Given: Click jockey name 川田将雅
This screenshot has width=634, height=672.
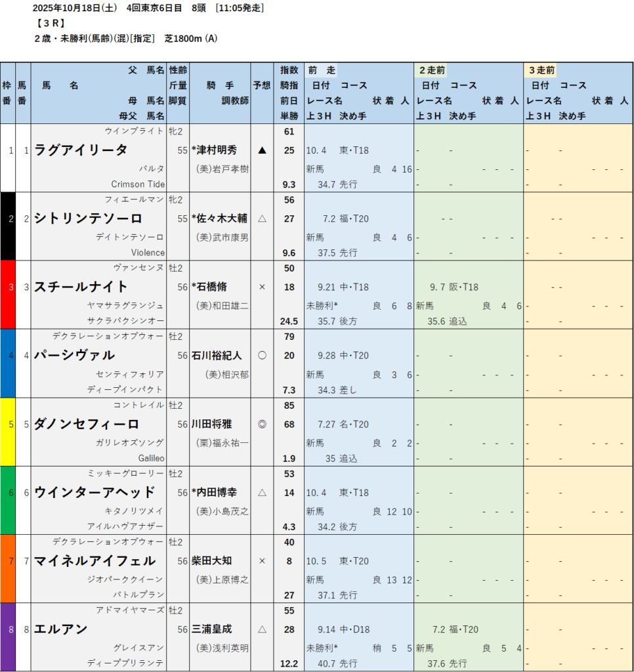Looking at the screenshot, I should (211, 424).
